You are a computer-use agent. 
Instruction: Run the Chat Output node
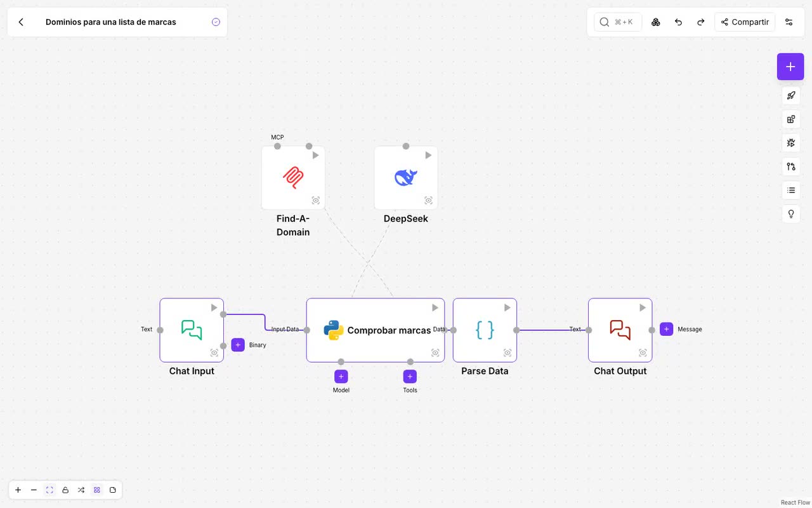[643, 308]
